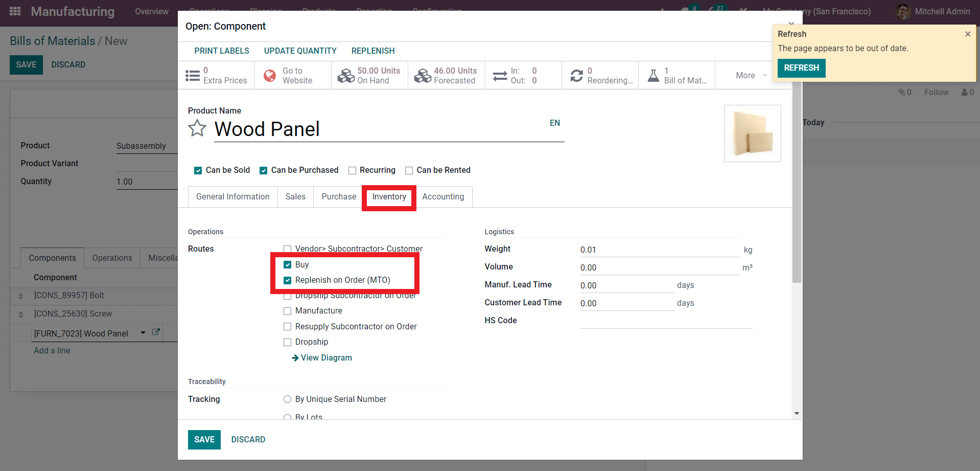Screen dimensions: 980x471
Task: Select By Unique Serial Number tracking
Action: pyautogui.click(x=287, y=399)
